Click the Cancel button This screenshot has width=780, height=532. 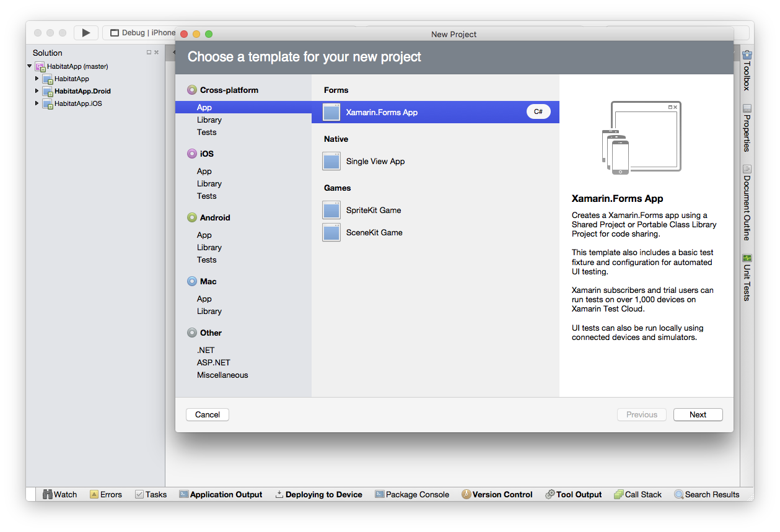208,415
